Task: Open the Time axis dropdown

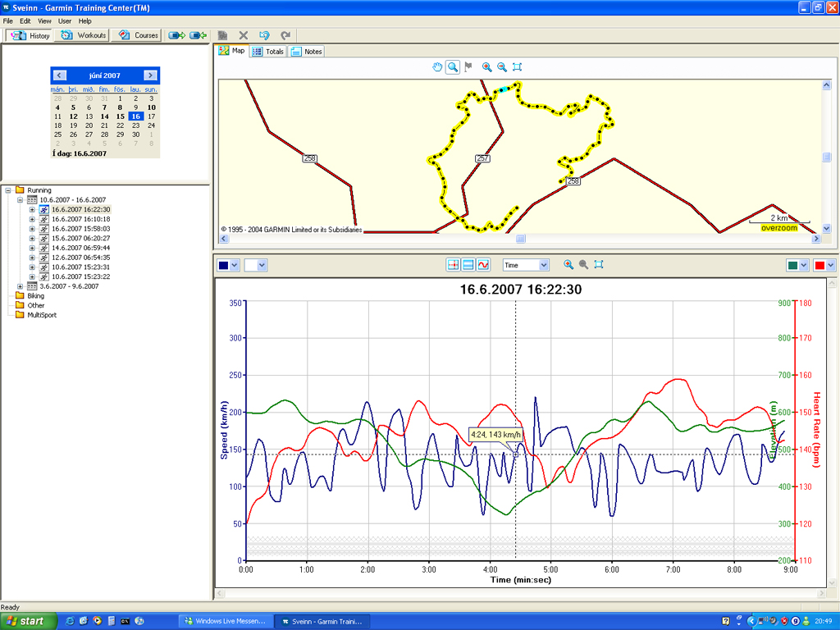Action: point(543,265)
